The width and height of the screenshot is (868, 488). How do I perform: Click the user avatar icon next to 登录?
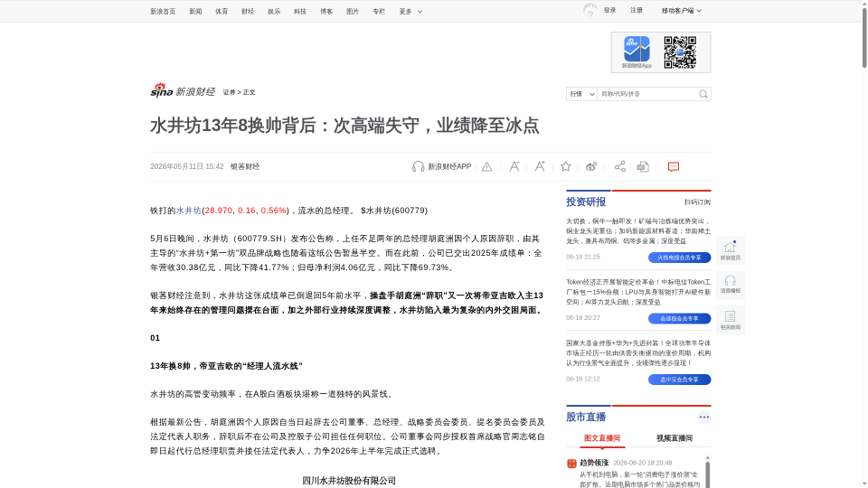[590, 11]
